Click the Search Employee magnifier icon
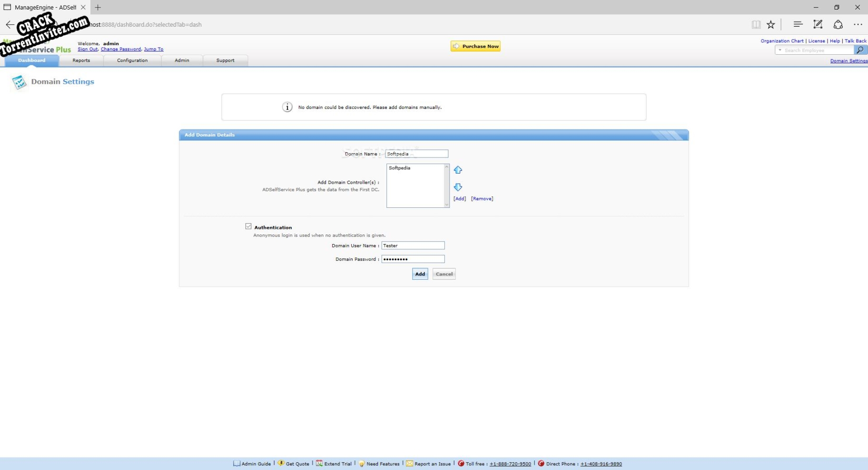 coord(860,50)
